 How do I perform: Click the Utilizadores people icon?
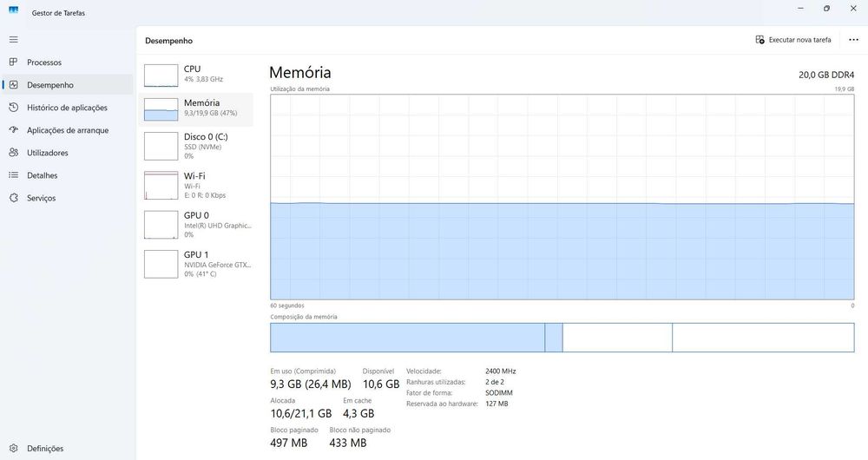pyautogui.click(x=13, y=153)
